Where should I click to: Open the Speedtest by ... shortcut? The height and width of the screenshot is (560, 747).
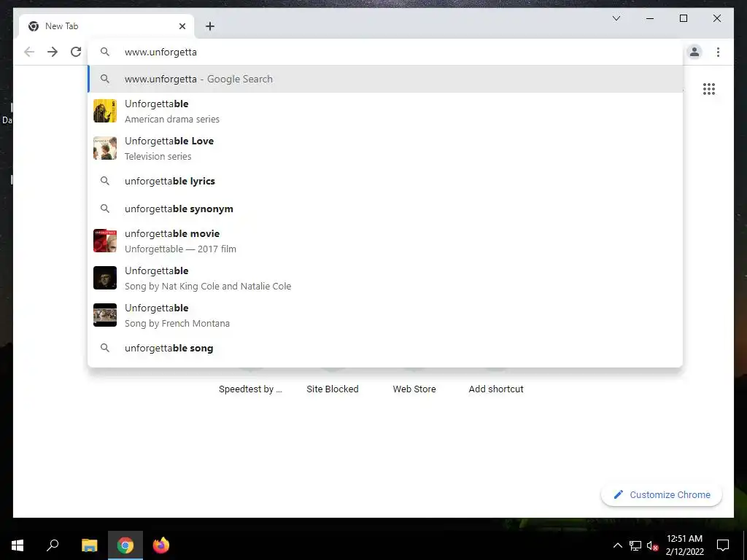(x=251, y=389)
